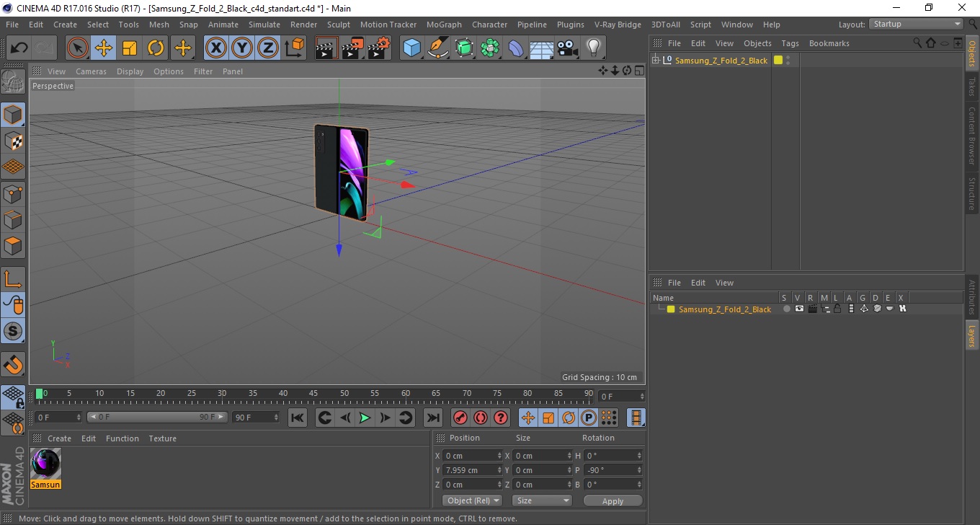Open Objects panel Tags menu
The image size is (980, 525).
[790, 43]
